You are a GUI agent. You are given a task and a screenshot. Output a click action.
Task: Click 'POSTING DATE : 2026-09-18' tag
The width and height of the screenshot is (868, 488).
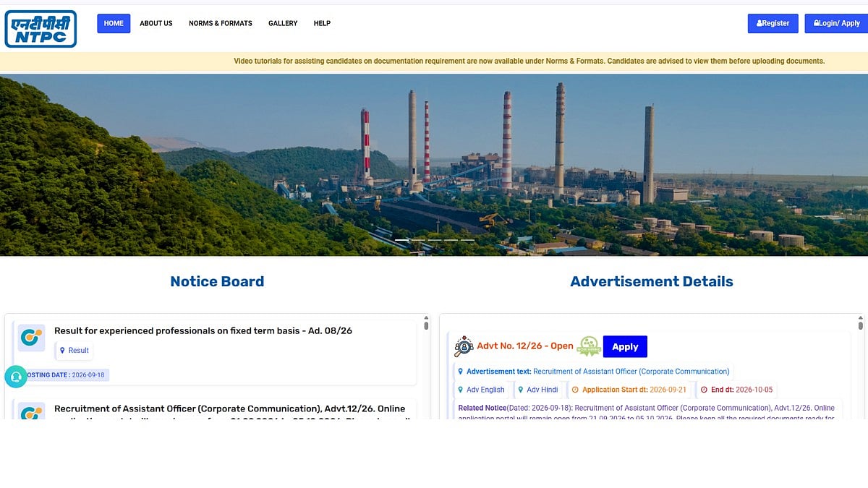[66, 375]
